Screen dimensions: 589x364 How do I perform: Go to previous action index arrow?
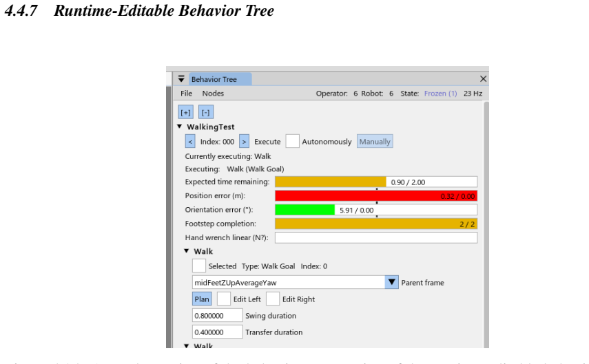190,142
